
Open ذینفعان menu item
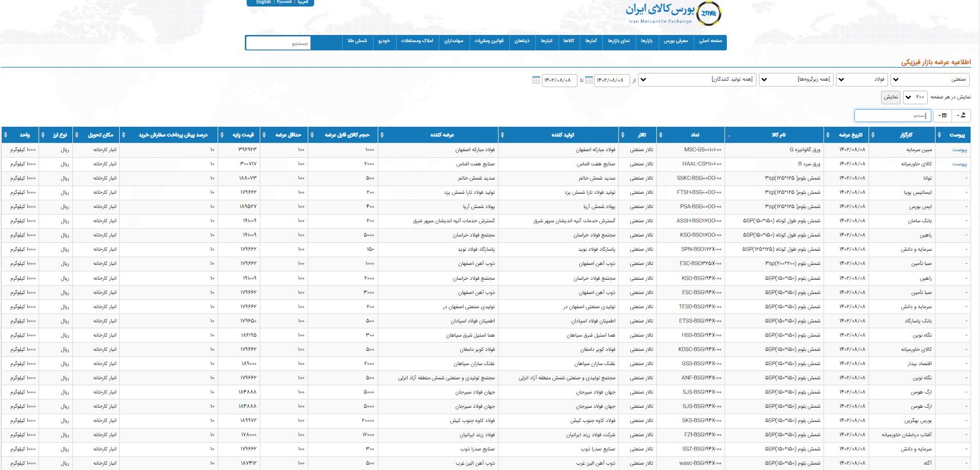(522, 41)
